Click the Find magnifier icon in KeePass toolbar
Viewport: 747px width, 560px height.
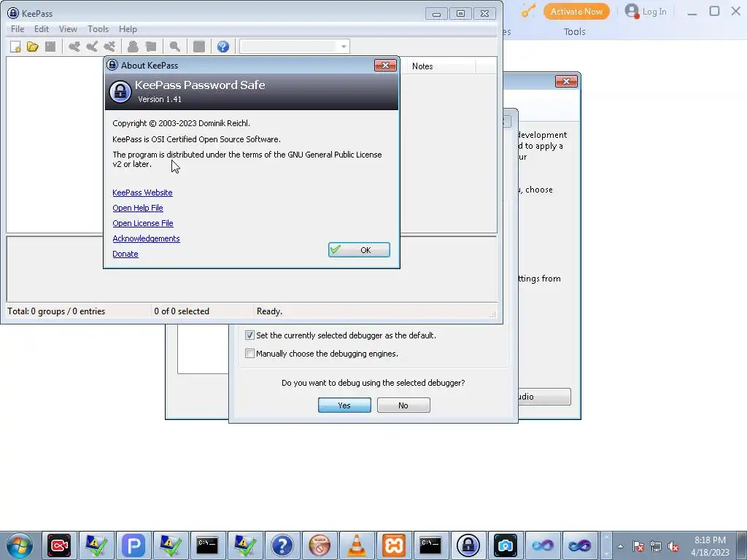tap(175, 47)
